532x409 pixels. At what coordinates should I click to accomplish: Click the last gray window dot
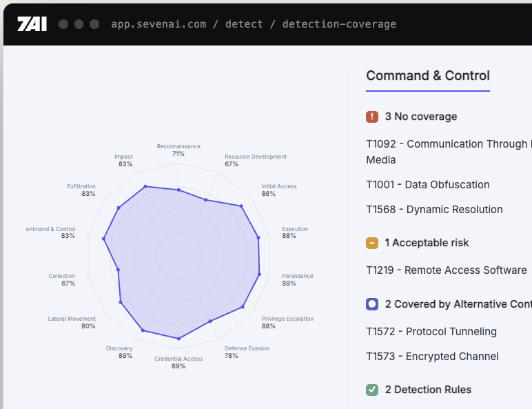coord(94,24)
